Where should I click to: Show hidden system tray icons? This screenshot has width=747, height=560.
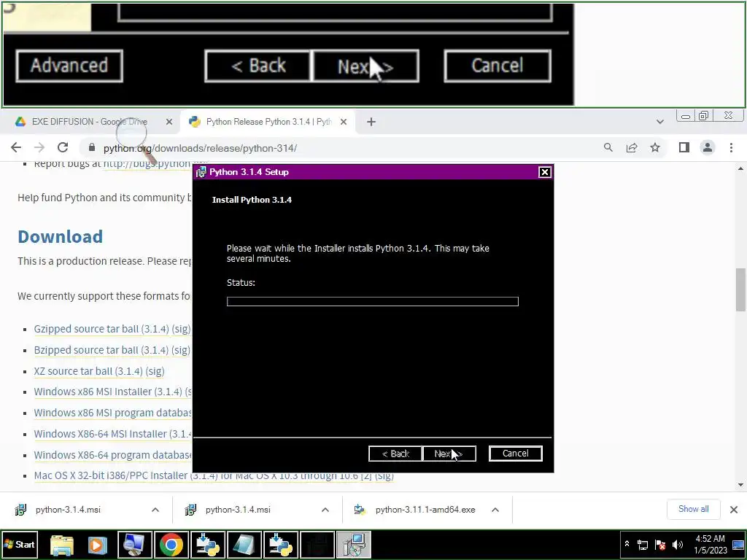627,544
